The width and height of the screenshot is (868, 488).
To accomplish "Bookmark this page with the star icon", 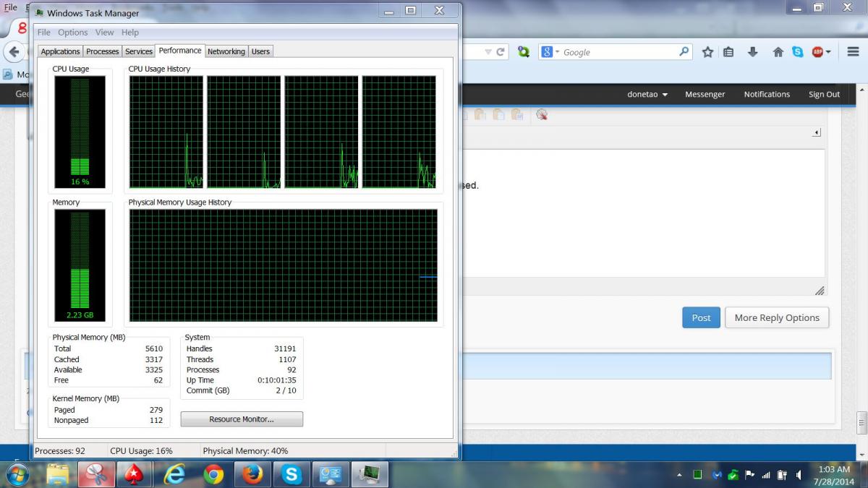I will 707,52.
